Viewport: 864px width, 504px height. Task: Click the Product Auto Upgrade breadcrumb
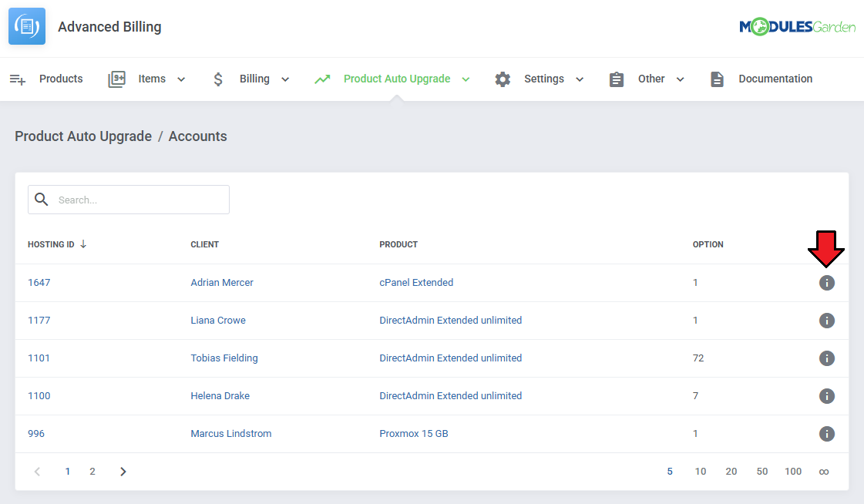pyautogui.click(x=83, y=136)
